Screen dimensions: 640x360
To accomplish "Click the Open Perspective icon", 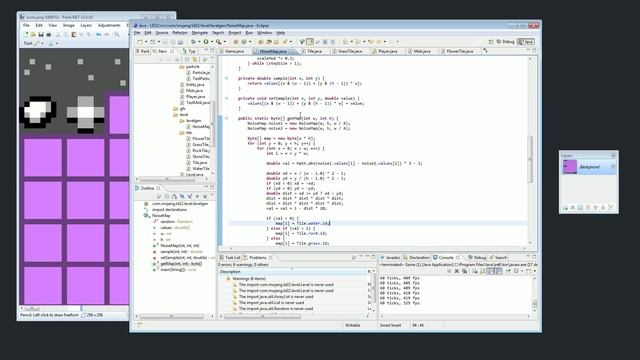I will tap(491, 42).
